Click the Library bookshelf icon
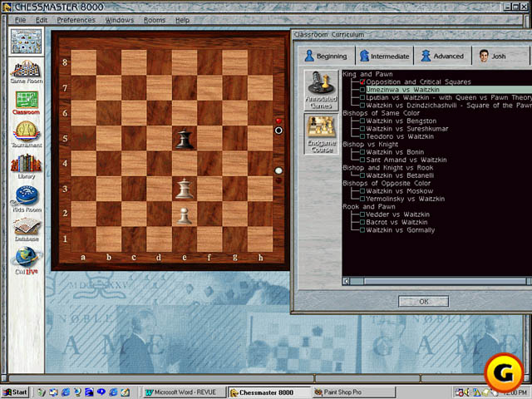Image resolution: width=532 pixels, height=399 pixels. point(27,163)
